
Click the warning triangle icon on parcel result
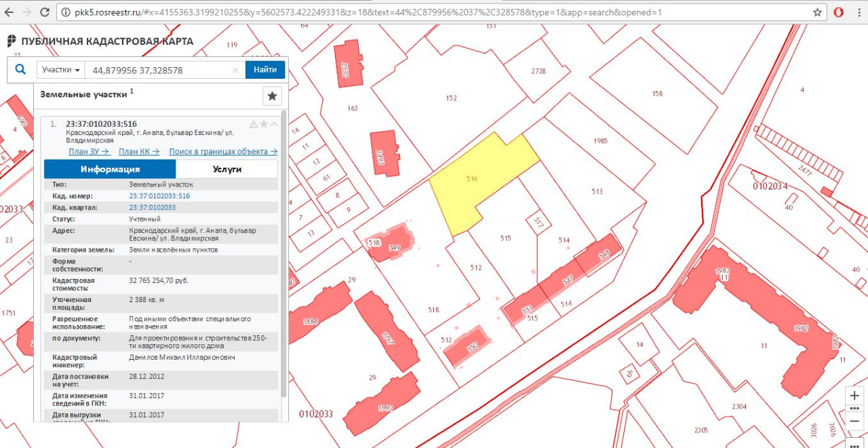[x=254, y=124]
